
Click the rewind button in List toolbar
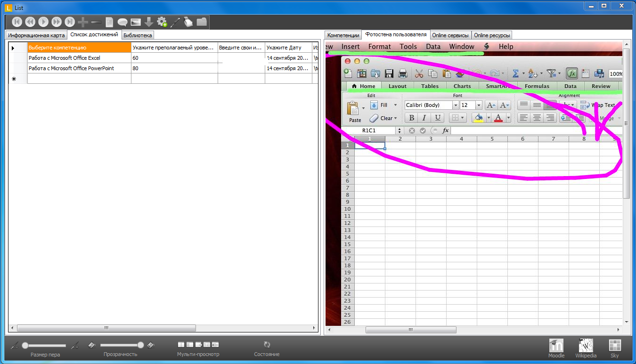point(30,22)
